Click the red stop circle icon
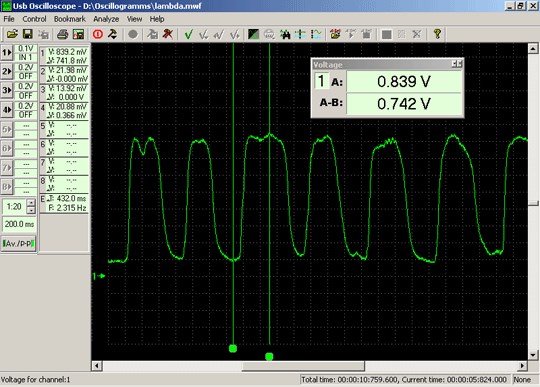The height and width of the screenshot is (387, 540). pos(98,34)
